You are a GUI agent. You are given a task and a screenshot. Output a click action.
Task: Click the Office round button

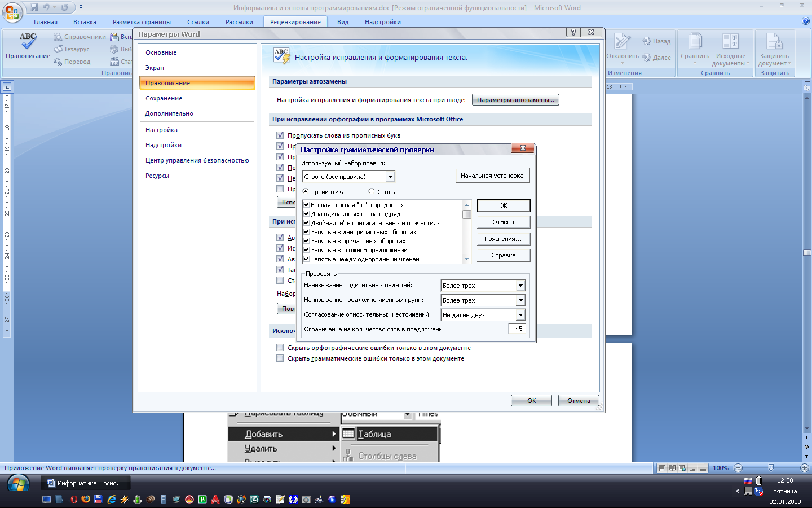coord(12,12)
